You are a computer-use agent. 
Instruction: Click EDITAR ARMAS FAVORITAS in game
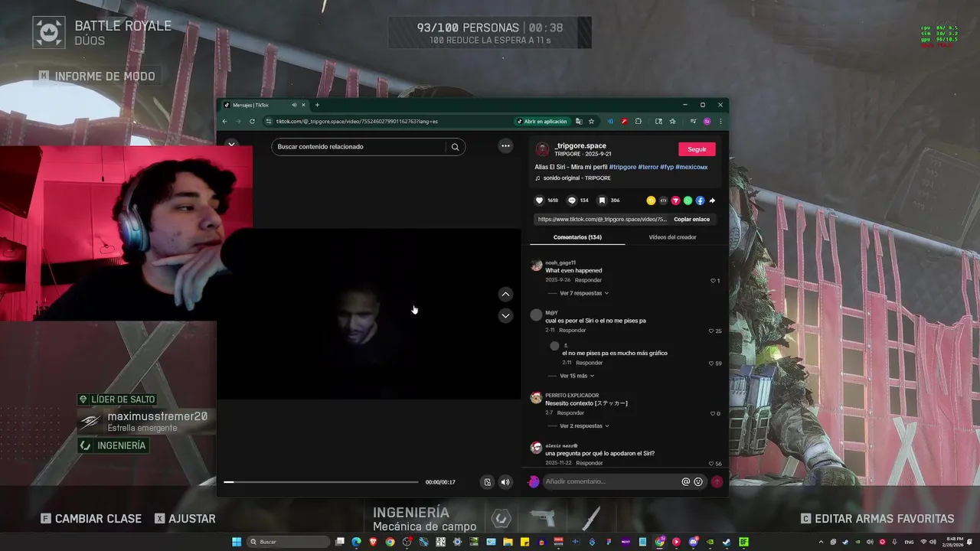pos(877,518)
